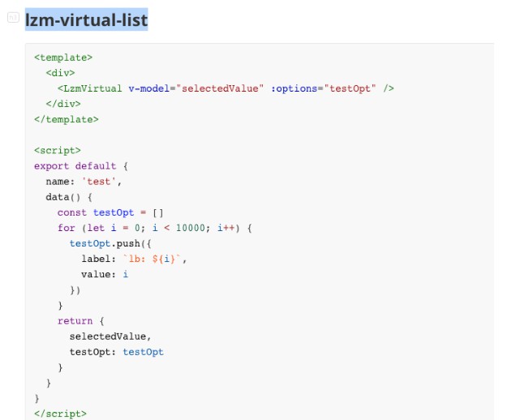Screen dimensions: 516x420
Task: Click the H1 heading level icon
Action: [x=13, y=18]
